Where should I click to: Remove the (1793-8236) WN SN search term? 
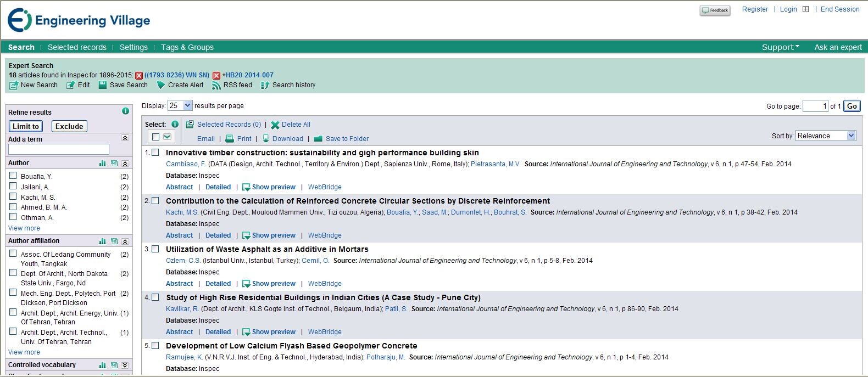[x=139, y=76]
